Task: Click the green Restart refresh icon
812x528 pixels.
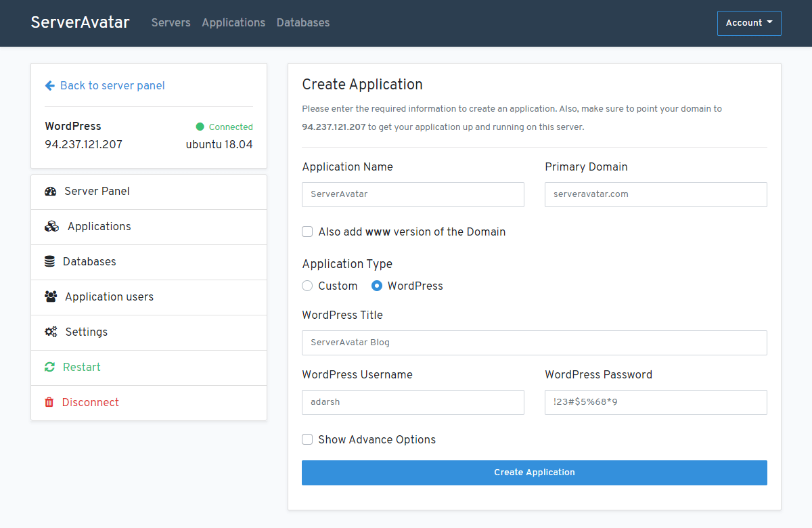Action: tap(49, 367)
